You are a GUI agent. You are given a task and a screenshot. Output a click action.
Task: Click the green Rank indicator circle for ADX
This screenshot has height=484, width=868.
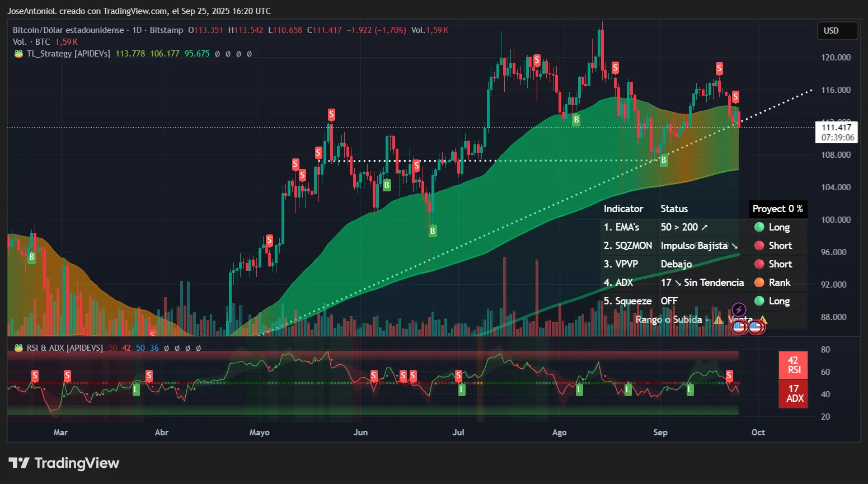pyautogui.click(x=759, y=283)
